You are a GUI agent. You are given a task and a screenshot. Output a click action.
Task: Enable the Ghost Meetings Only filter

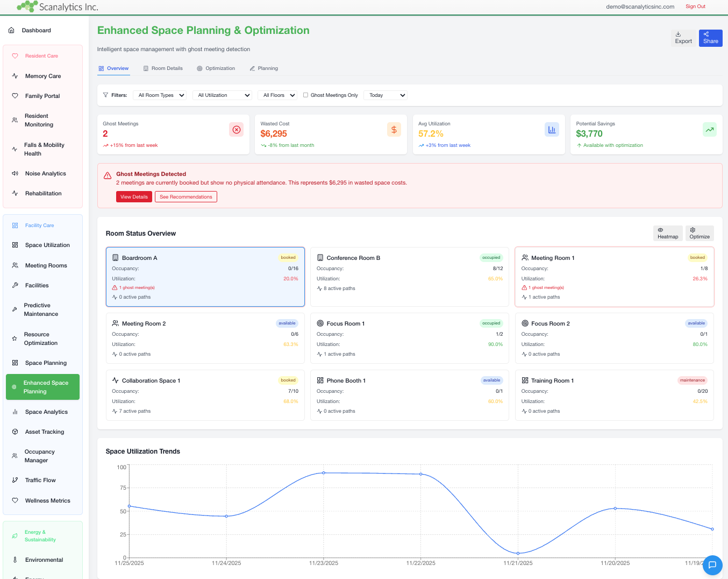[x=305, y=95]
